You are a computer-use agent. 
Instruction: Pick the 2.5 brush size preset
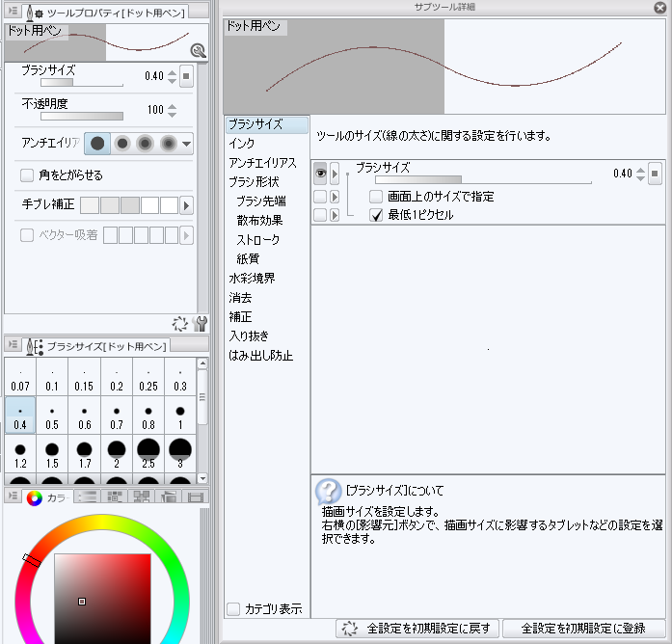(148, 454)
